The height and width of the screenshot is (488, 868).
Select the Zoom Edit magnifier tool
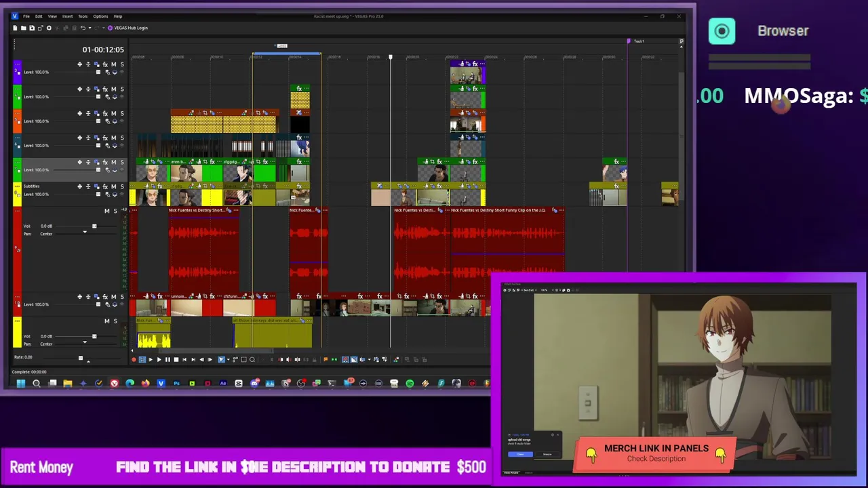(x=252, y=359)
